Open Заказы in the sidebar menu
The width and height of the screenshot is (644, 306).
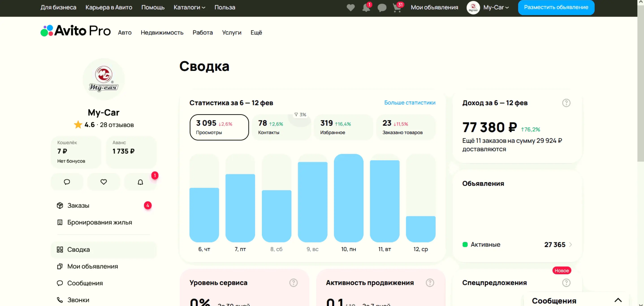point(78,205)
